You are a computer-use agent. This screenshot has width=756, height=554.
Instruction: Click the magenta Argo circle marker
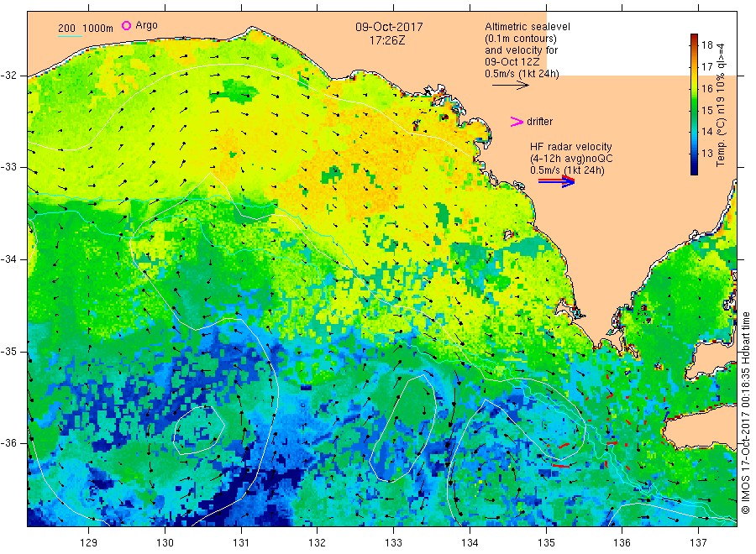pyautogui.click(x=126, y=25)
